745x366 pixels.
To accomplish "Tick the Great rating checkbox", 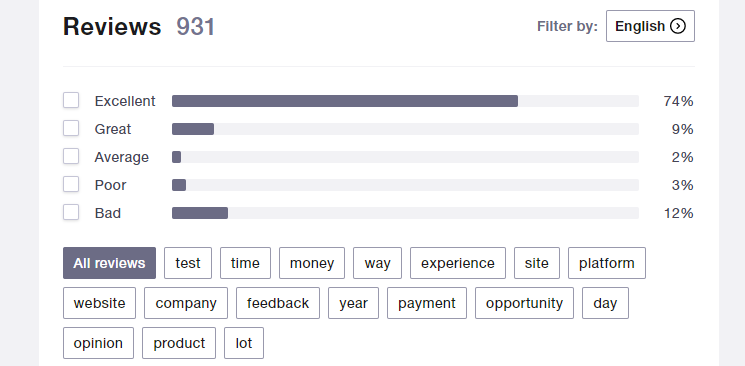I will [71, 128].
